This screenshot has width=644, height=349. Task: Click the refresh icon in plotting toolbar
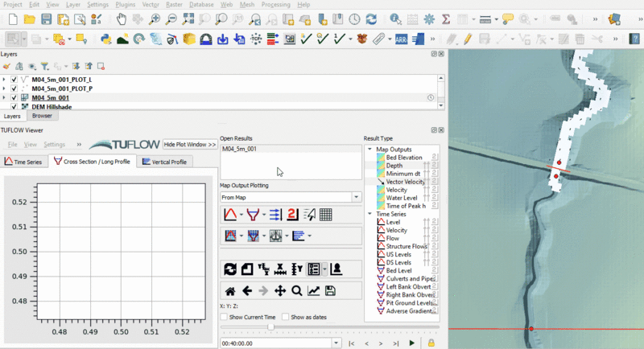[230, 269]
